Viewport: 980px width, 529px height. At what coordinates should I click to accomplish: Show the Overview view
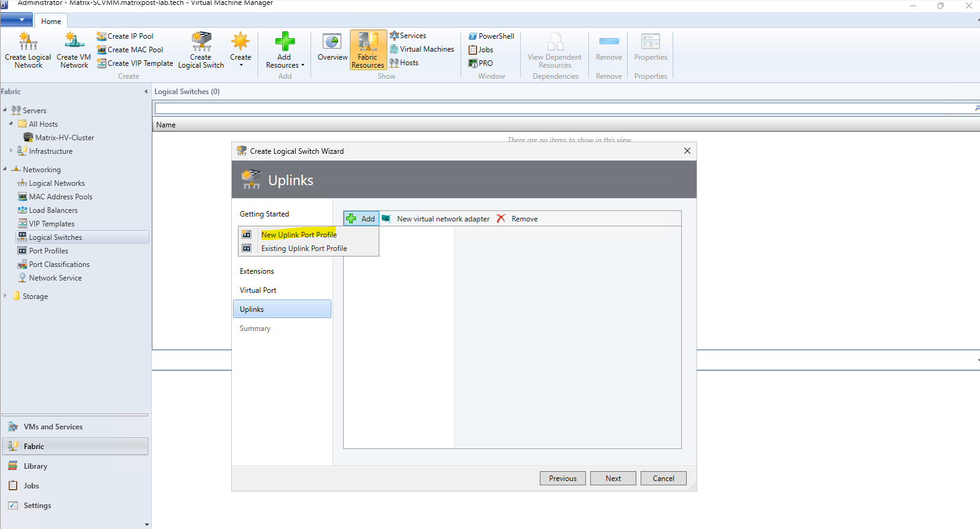point(333,48)
